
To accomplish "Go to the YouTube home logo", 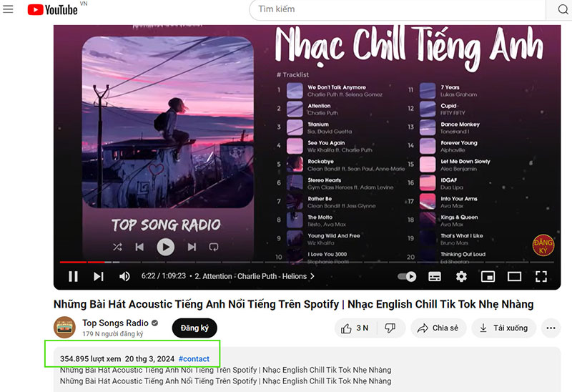I will (x=53, y=9).
